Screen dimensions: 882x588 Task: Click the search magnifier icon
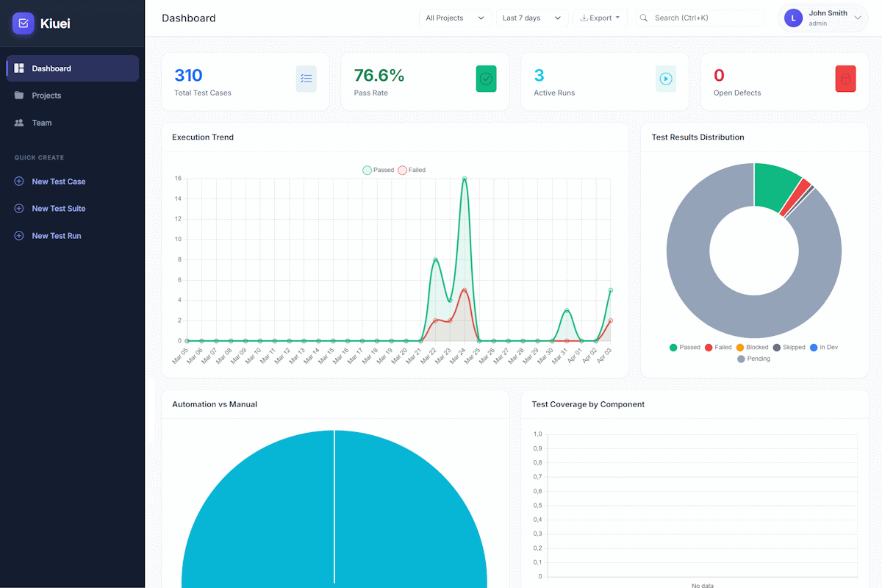pyautogui.click(x=643, y=17)
